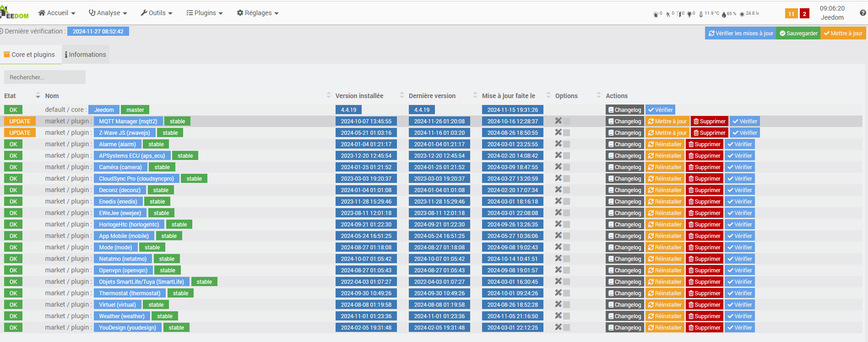Toggle the options checkbox for Objets SmartLife/Tuya
Image resolution: width=868 pixels, height=342 pixels.
click(x=567, y=282)
